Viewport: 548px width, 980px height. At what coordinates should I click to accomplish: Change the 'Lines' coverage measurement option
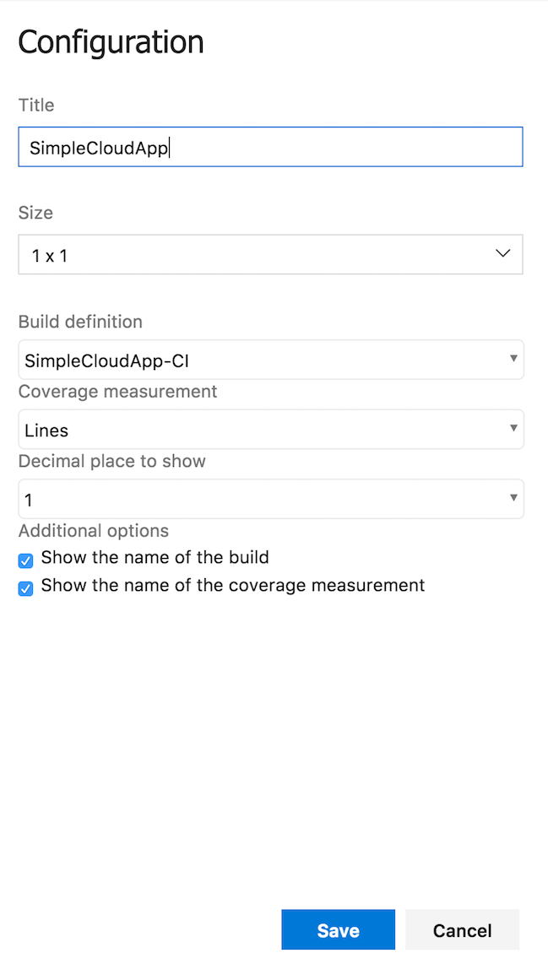(270, 429)
